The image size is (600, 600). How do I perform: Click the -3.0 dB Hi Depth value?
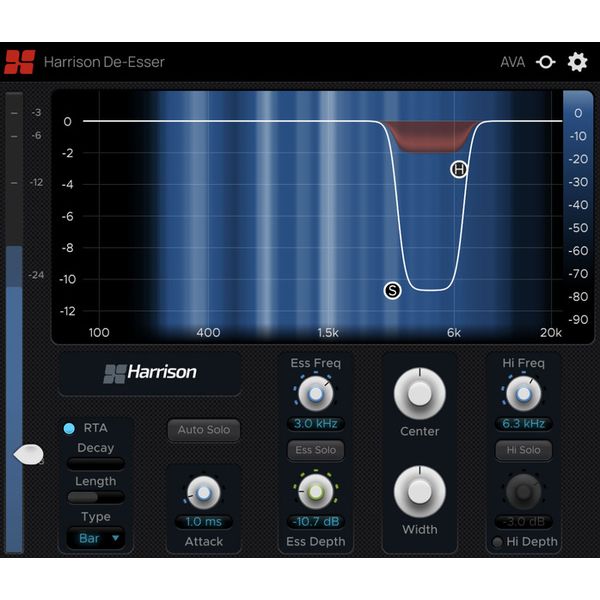coord(523,522)
